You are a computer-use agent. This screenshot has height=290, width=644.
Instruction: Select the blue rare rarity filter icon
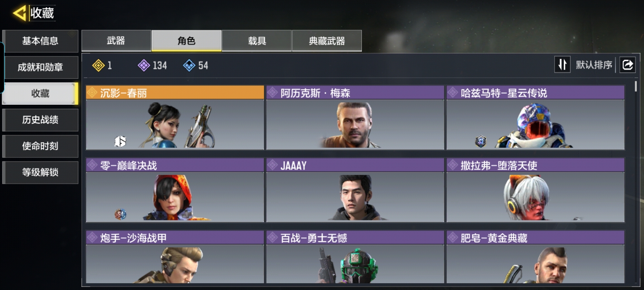click(189, 65)
